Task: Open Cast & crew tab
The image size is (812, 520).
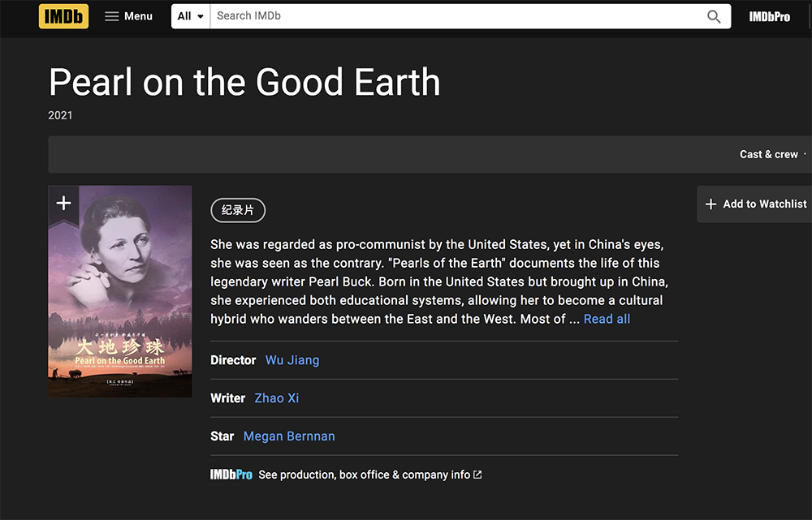Action: coord(768,154)
